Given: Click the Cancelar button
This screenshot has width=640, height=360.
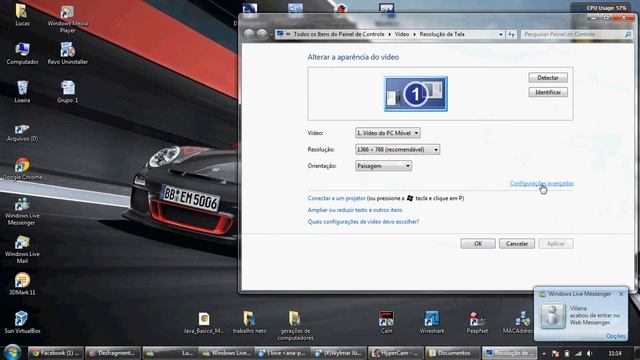Looking at the screenshot, I should click(x=517, y=244).
